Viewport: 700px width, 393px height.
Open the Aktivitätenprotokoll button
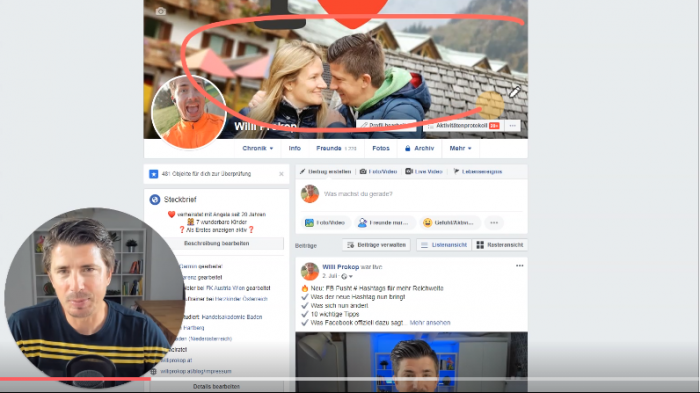pos(463,126)
